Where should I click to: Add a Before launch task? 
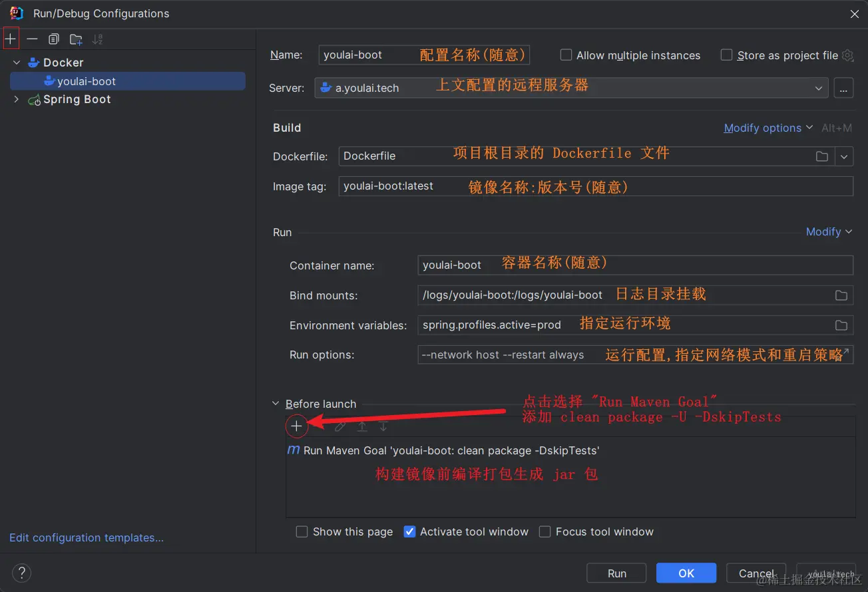(296, 426)
